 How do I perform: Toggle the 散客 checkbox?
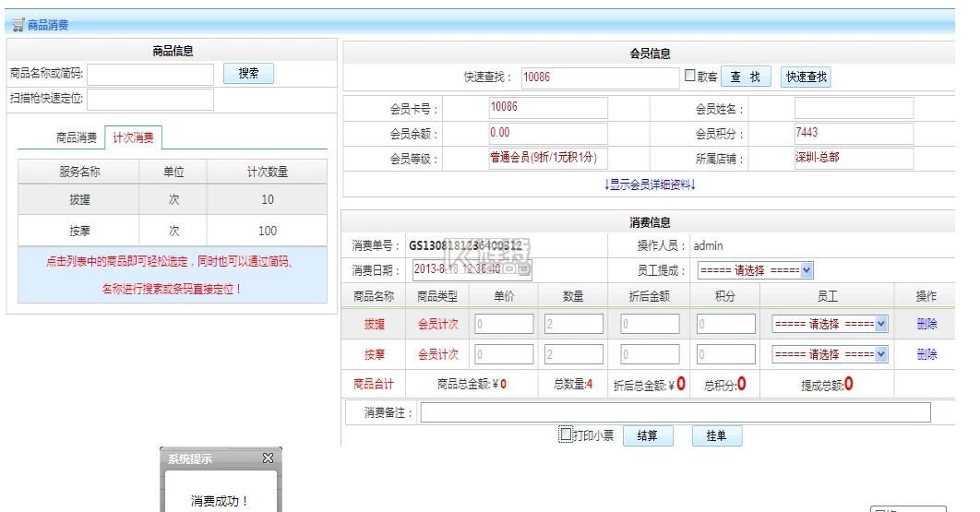pyautogui.click(x=690, y=77)
